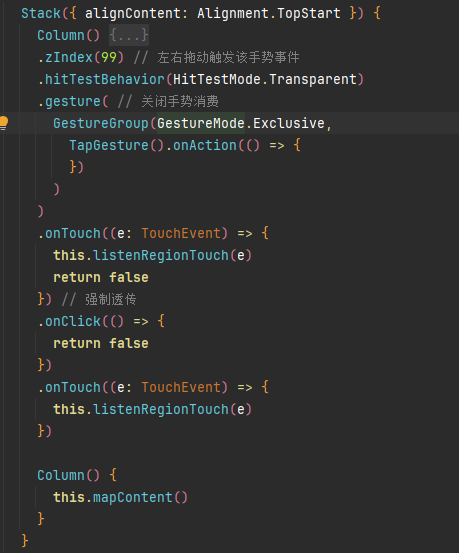Click TouchEvent type in second onTouch
Viewport: 459px width, 553px height.
(181, 388)
